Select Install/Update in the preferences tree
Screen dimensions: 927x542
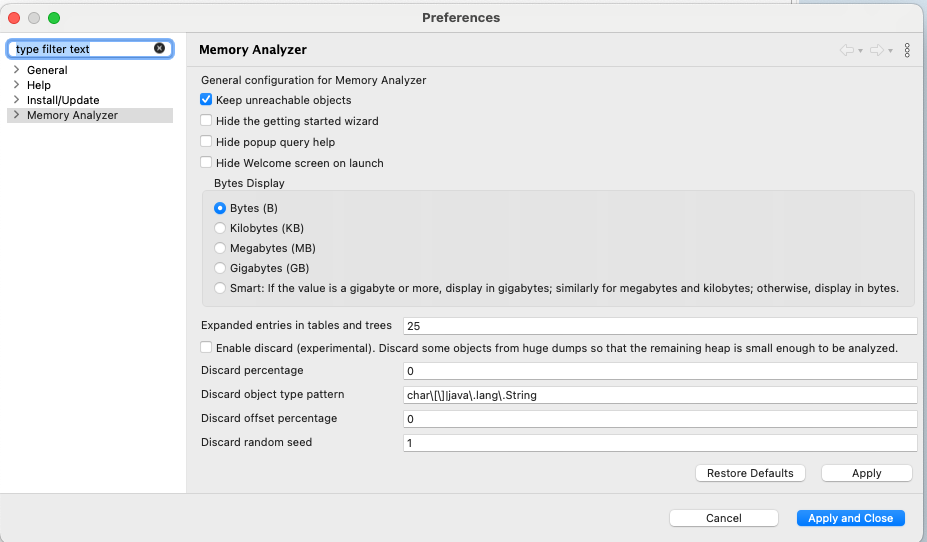point(63,100)
